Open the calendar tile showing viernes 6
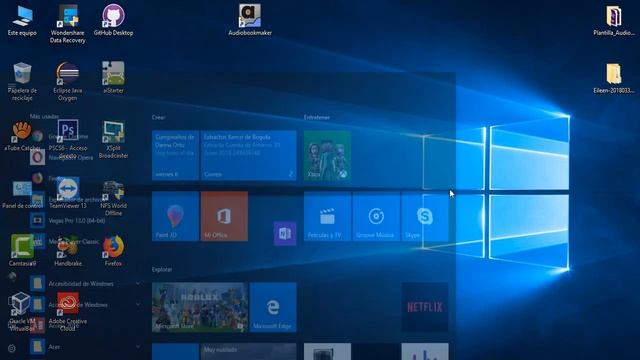This screenshot has width=640, height=360. pyautogui.click(x=175, y=156)
